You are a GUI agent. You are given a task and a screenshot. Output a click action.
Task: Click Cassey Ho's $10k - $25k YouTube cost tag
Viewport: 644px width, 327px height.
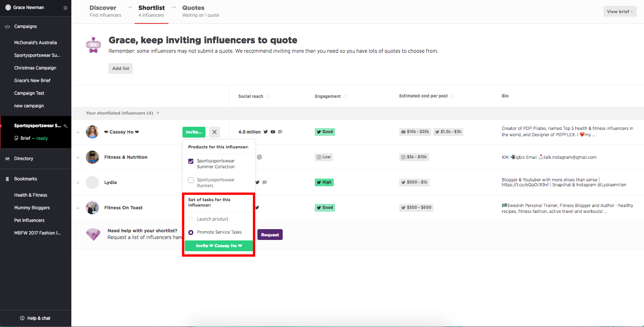(415, 132)
